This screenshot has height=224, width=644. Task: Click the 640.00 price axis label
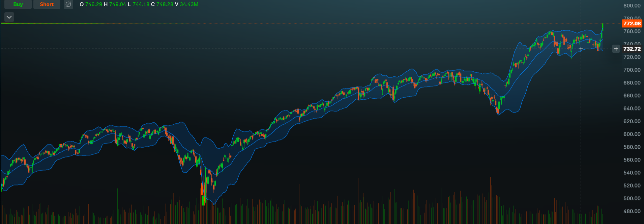coord(632,108)
